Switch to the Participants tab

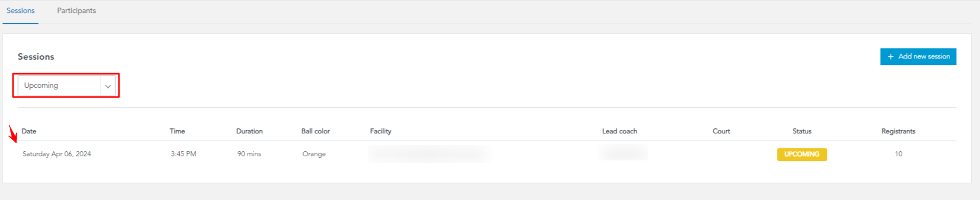[x=77, y=10]
